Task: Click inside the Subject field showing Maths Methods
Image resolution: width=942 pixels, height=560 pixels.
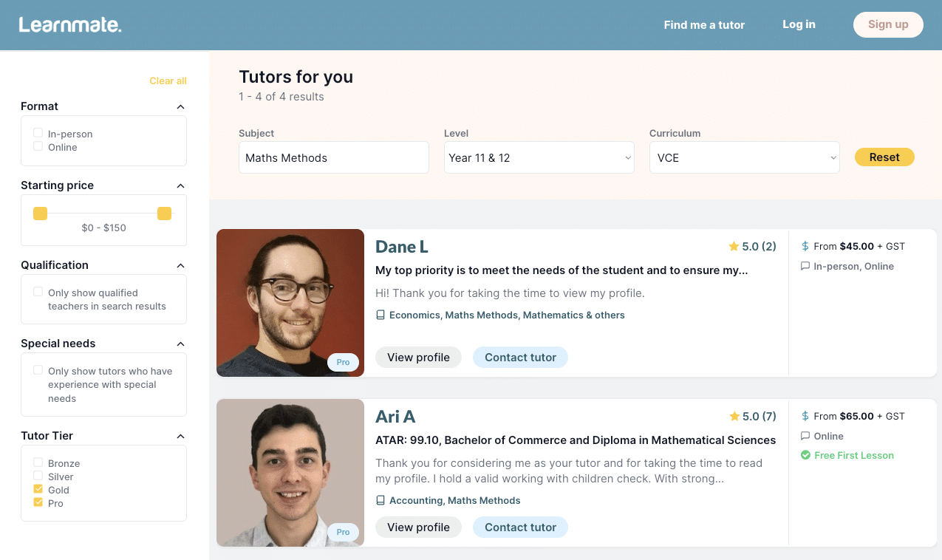Action: 333,157
